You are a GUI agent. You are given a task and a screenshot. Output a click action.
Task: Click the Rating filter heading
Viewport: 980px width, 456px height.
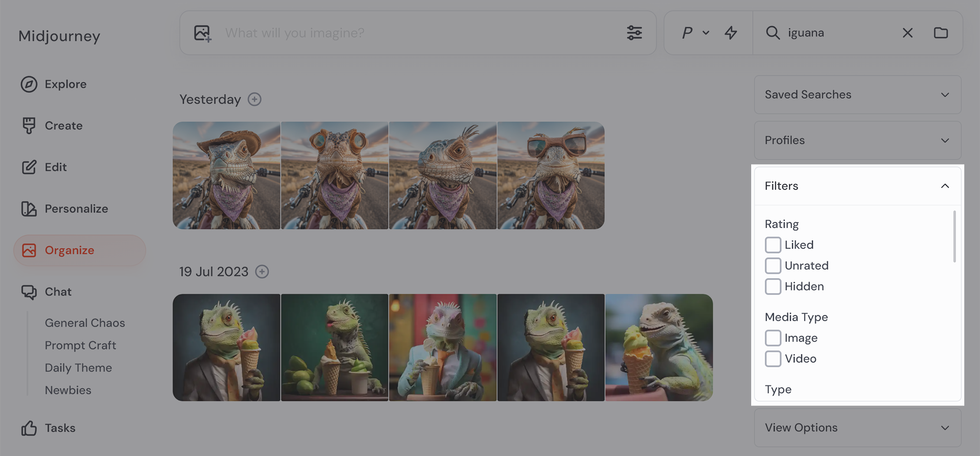click(x=782, y=224)
